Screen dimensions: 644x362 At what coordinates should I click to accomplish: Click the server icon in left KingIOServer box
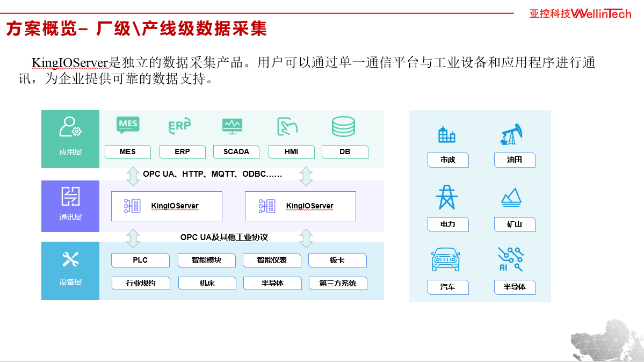(x=132, y=206)
